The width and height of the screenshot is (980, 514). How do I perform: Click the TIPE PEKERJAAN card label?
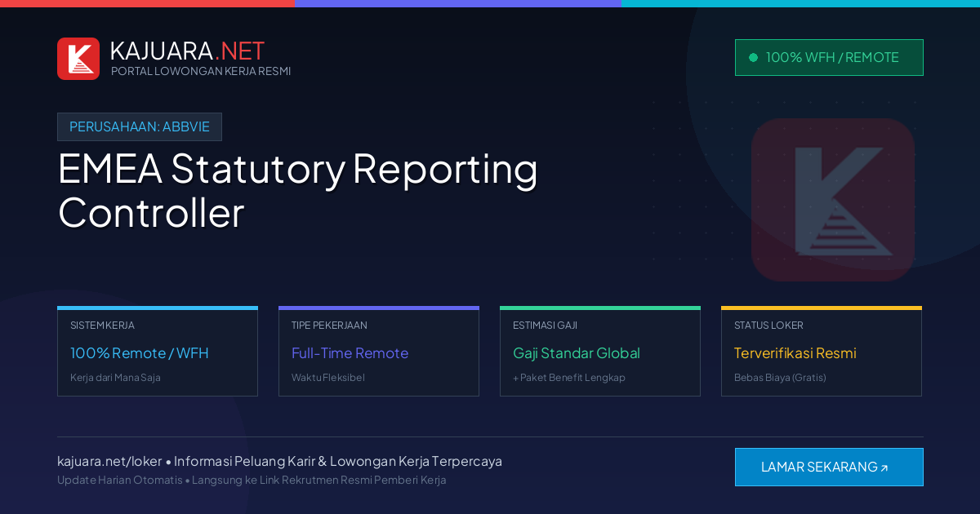click(329, 325)
